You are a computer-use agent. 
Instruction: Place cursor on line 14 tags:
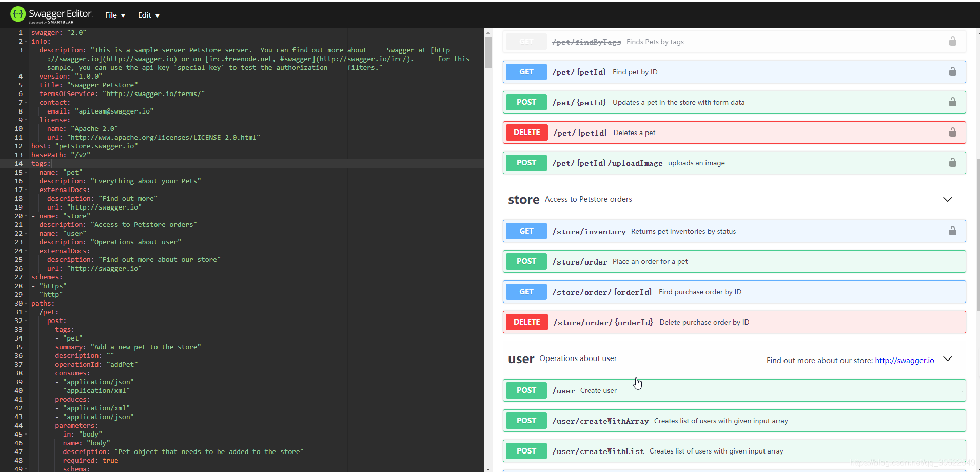(42, 164)
